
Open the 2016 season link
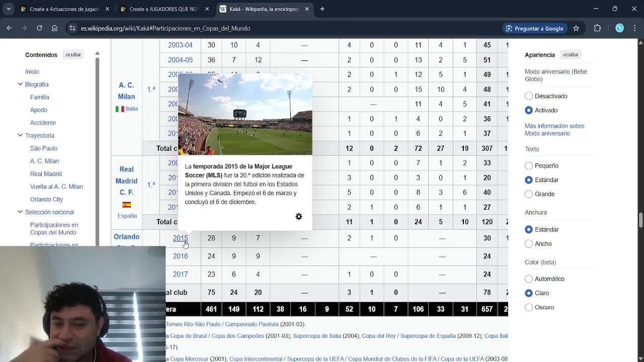(180, 256)
